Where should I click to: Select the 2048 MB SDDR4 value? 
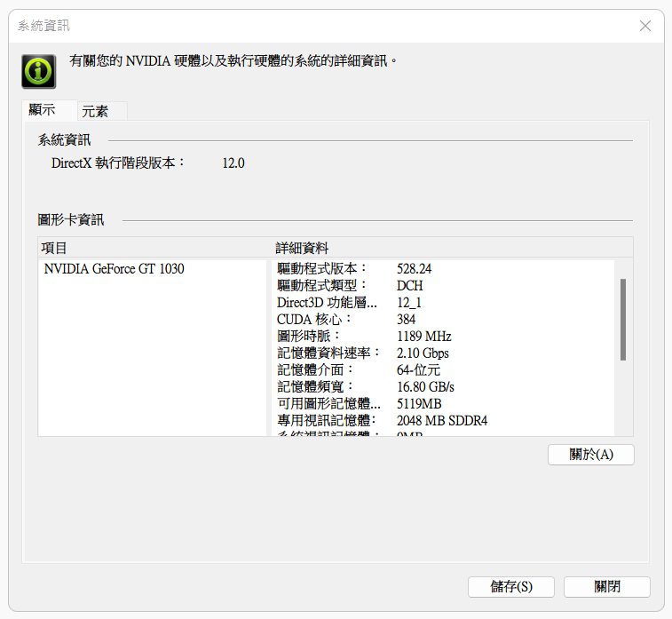tap(442, 421)
